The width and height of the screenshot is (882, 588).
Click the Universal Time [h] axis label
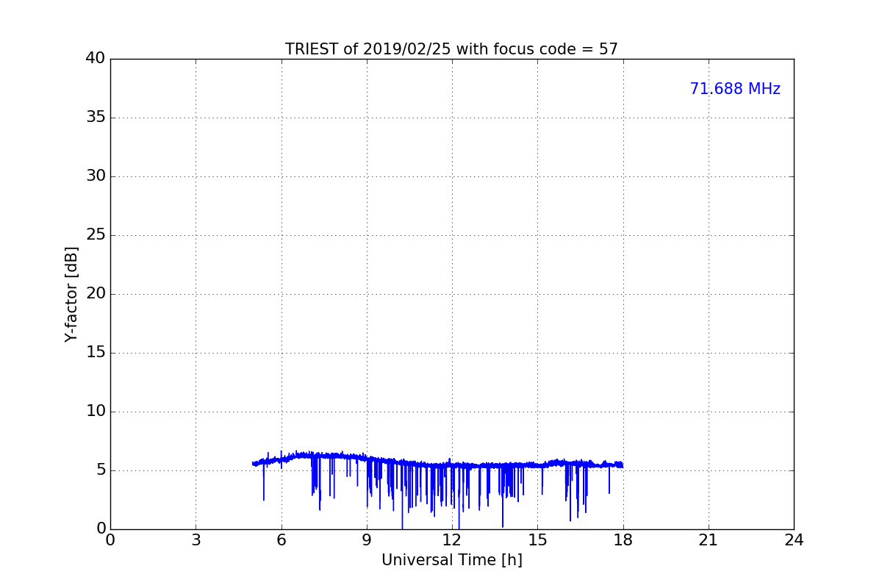tap(451, 560)
